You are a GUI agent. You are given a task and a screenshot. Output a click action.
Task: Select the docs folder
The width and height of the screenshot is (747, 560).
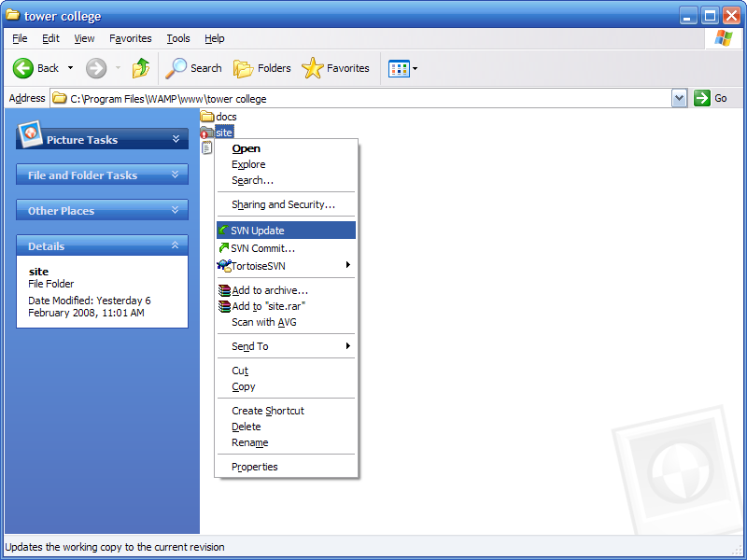tap(218, 117)
